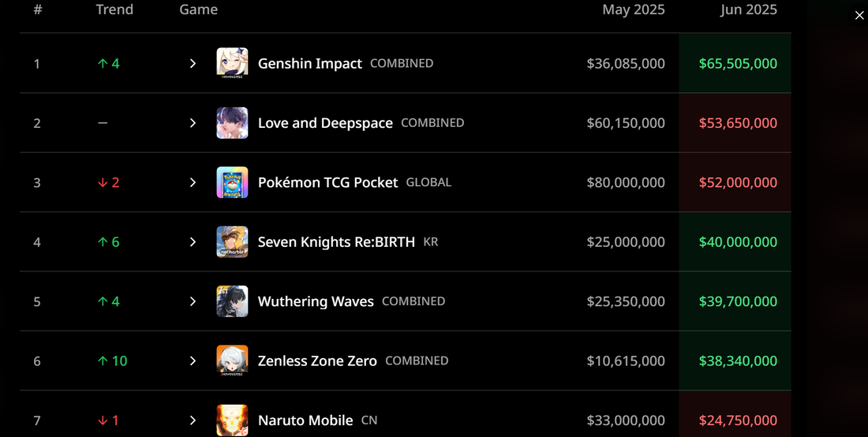Expand the Zenless Zone Zero row chevron
Screen dimensions: 868x437
193,360
